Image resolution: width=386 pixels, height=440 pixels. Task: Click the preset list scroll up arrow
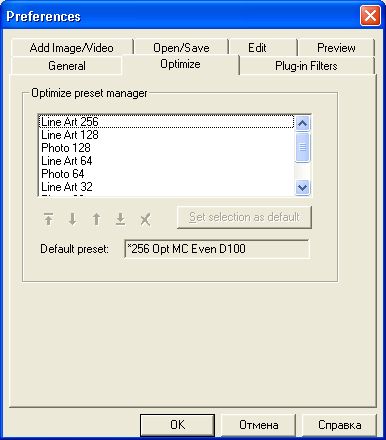point(303,124)
